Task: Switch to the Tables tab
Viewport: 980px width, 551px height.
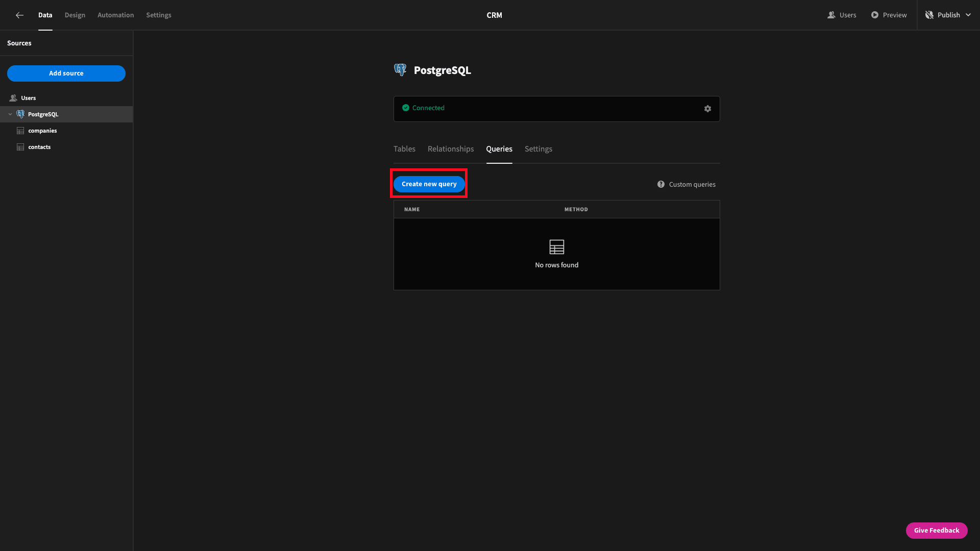Action: point(404,149)
